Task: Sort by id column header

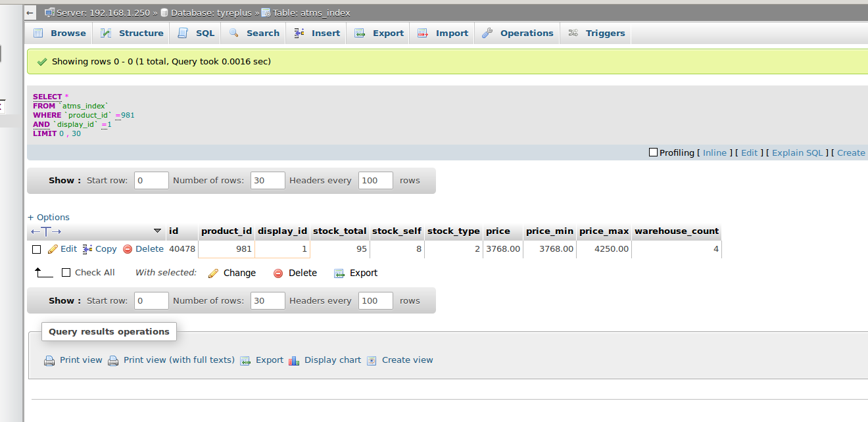Action: click(x=174, y=231)
